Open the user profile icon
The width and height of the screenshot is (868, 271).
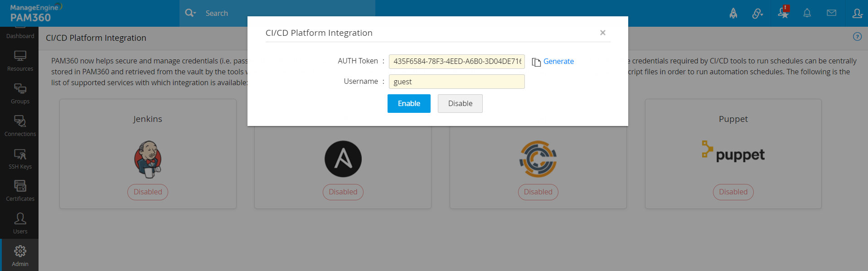point(857,13)
